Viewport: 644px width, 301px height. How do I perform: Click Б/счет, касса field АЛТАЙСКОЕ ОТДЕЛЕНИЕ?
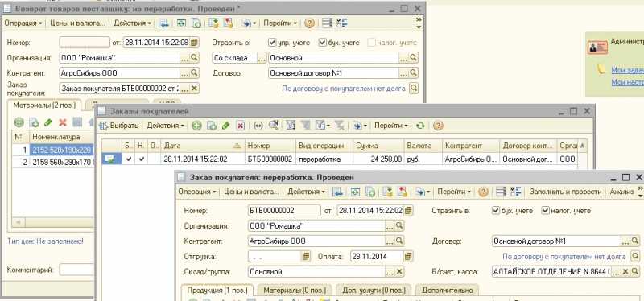click(551, 271)
